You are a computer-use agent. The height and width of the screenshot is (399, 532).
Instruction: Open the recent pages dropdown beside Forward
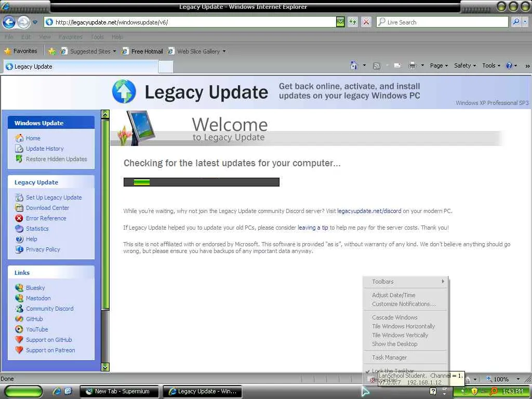click(35, 22)
